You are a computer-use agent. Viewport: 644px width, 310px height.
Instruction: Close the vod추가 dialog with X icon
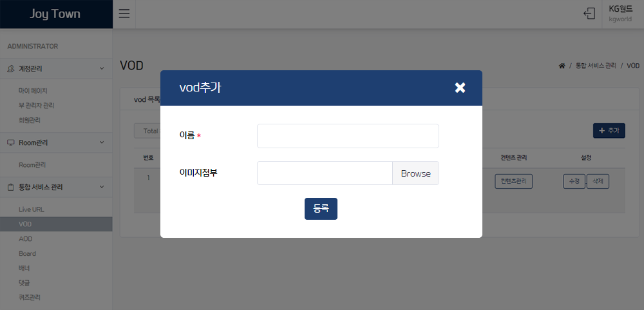click(x=460, y=88)
